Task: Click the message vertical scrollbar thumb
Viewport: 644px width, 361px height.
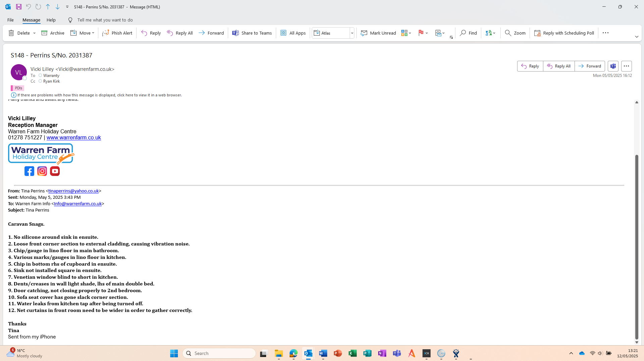Action: pyautogui.click(x=637, y=247)
